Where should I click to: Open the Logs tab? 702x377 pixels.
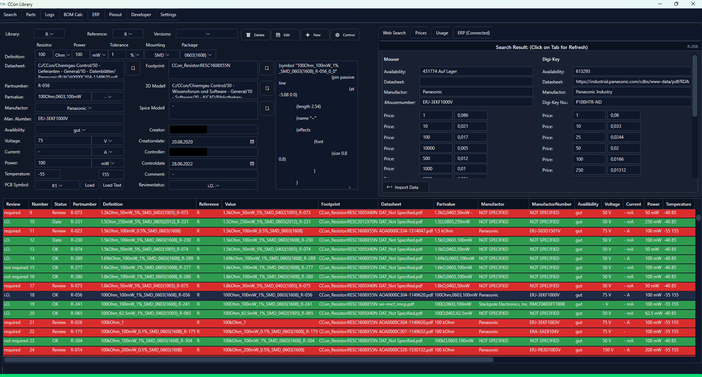49,15
